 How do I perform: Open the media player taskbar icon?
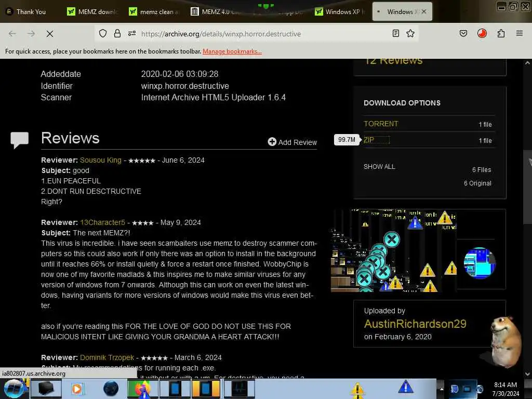click(x=77, y=389)
